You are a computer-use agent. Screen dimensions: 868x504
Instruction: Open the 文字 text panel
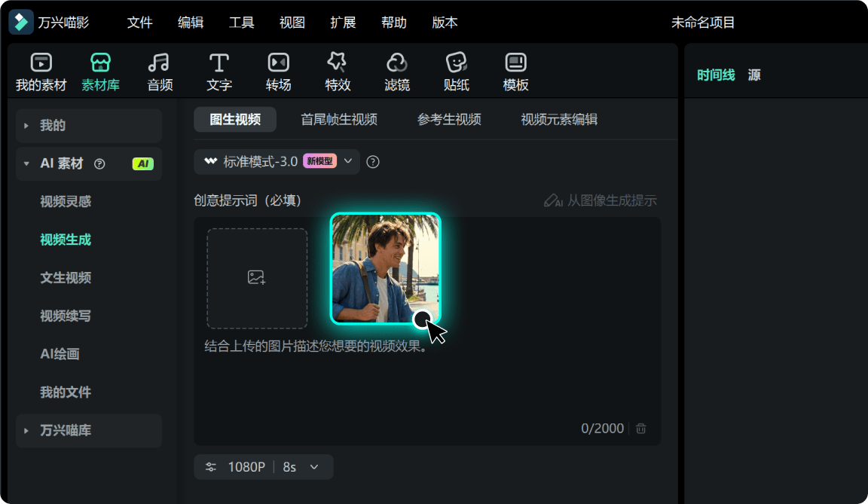coord(219,72)
